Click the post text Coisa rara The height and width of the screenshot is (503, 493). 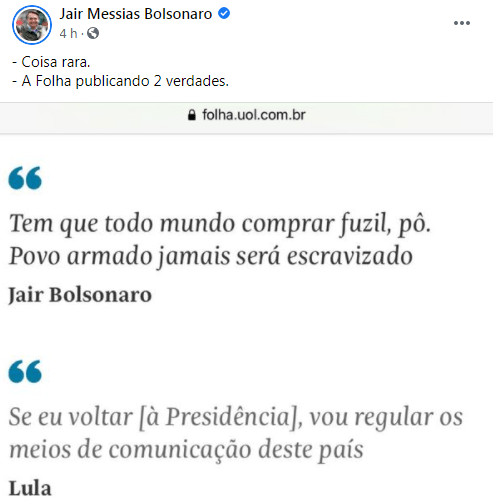pos(51,62)
